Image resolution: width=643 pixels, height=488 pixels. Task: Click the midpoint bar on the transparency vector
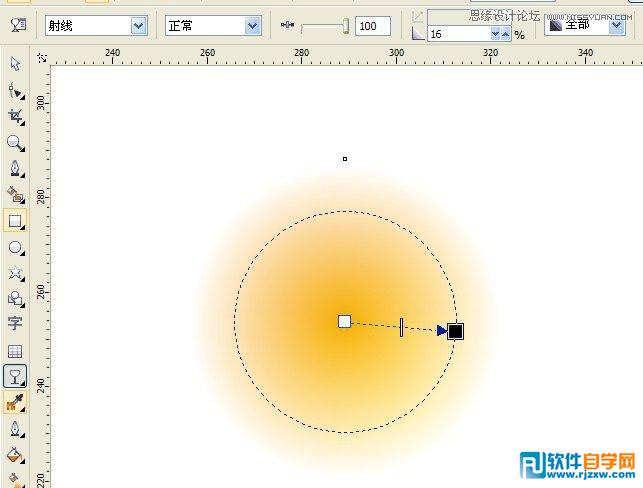401,327
